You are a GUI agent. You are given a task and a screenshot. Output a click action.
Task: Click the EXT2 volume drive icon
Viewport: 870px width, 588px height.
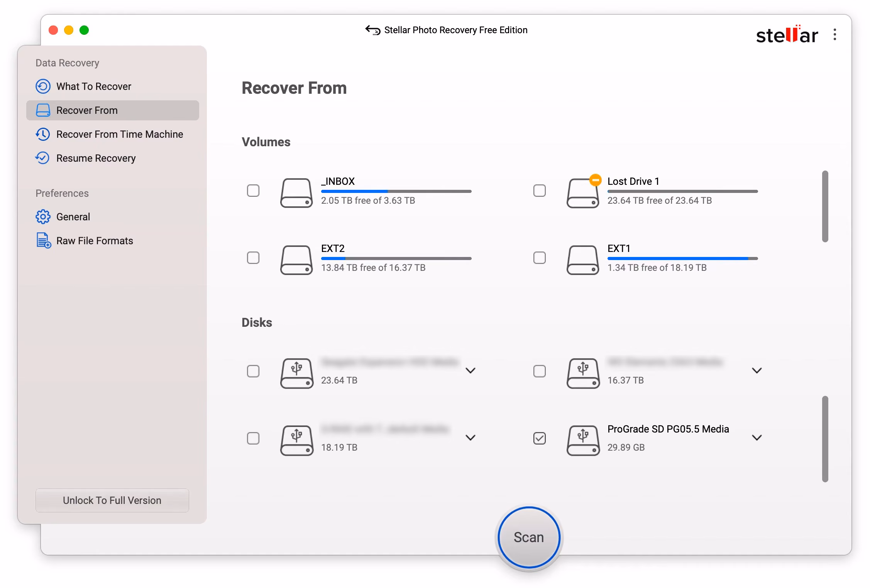[x=296, y=260]
